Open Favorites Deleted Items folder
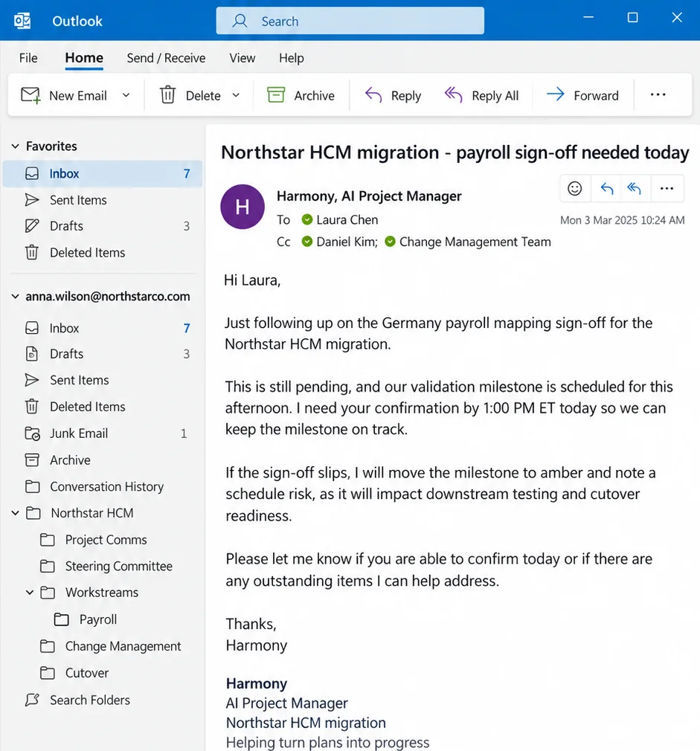700x751 pixels. [103, 252]
